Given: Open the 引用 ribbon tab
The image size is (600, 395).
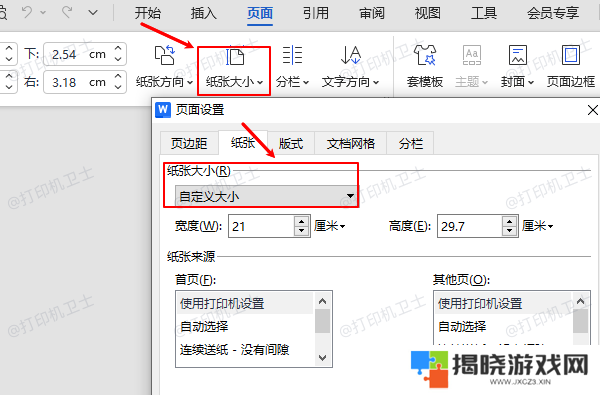Looking at the screenshot, I should point(316,13).
